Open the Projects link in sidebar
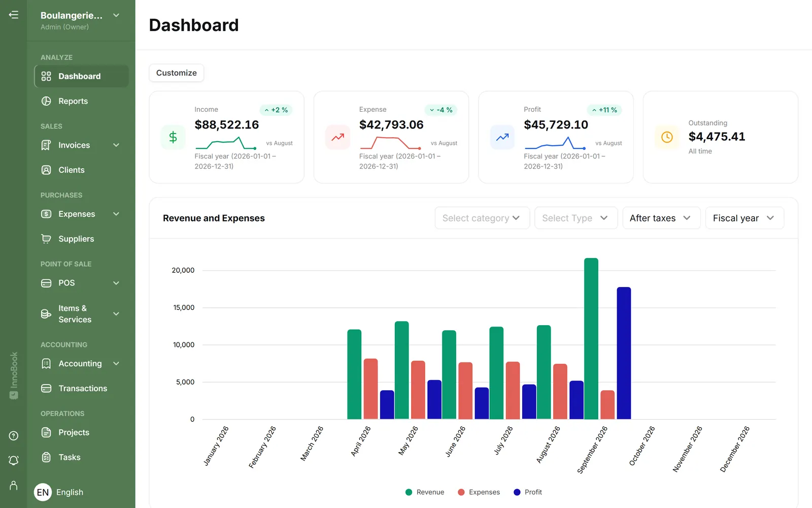Screen dimensions: 812x508 coord(81,432)
